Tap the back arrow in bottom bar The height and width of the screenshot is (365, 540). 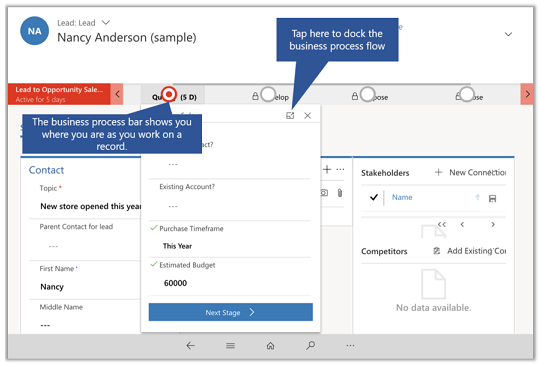(x=190, y=345)
